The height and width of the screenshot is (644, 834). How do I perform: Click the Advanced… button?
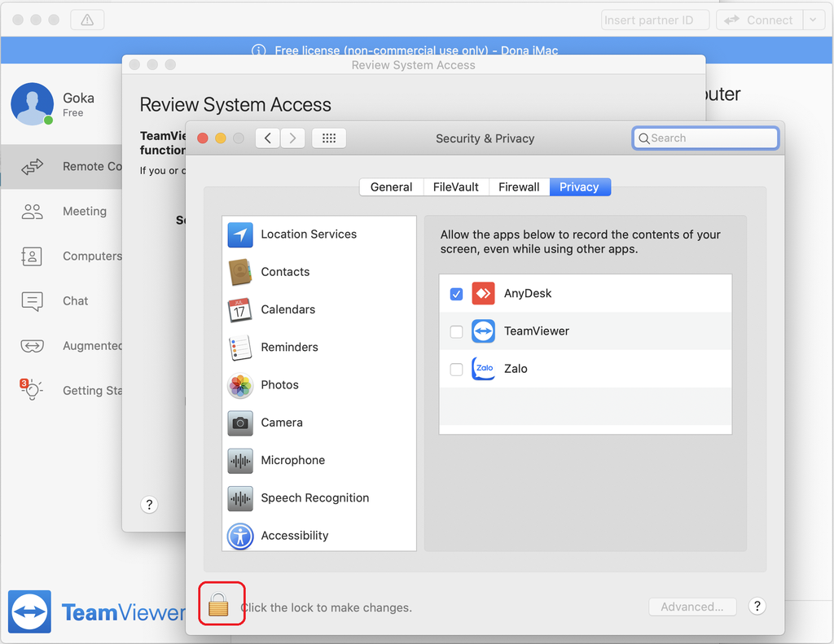(692, 607)
